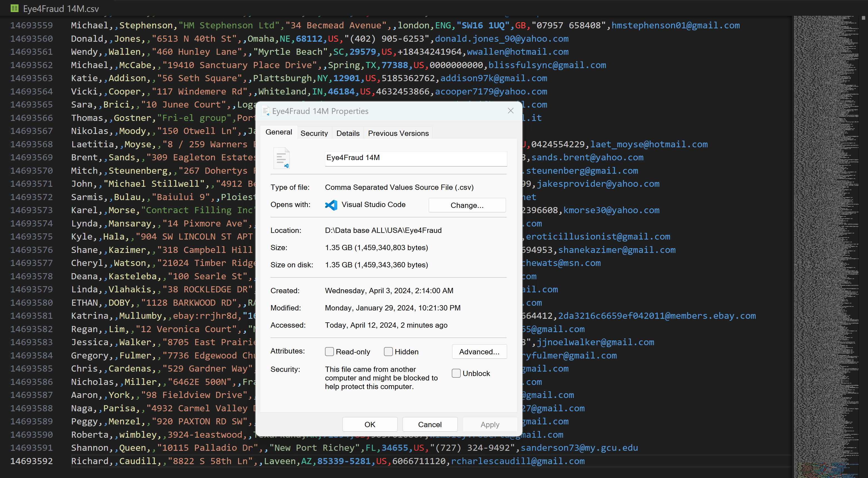
Task: Close the Eye4Fraud 14M Properties dialog
Action: (x=510, y=111)
